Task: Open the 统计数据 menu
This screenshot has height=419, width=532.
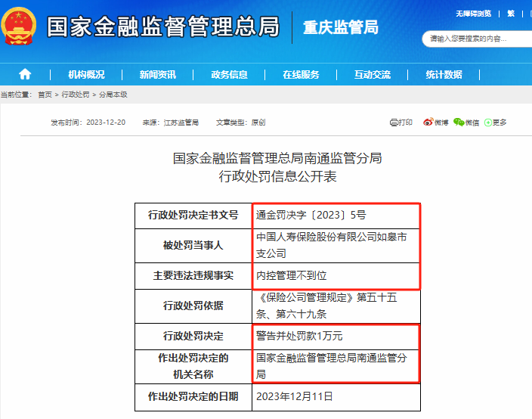Action: [x=444, y=74]
